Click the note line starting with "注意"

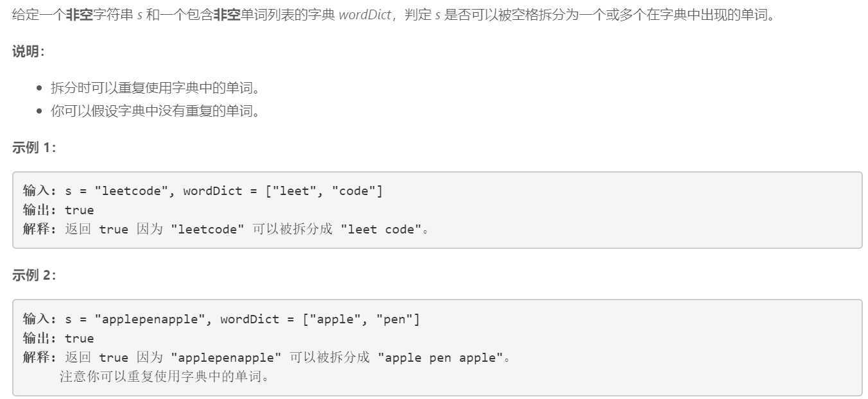pyautogui.click(x=165, y=377)
